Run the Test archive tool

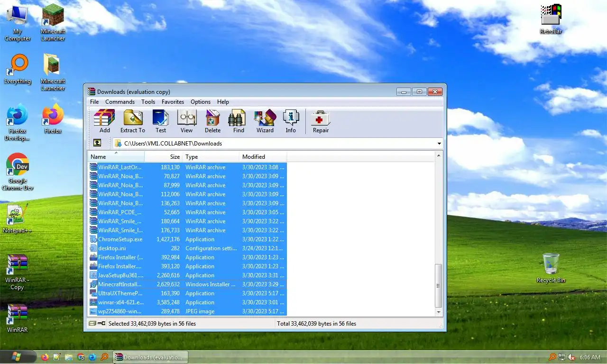click(161, 121)
